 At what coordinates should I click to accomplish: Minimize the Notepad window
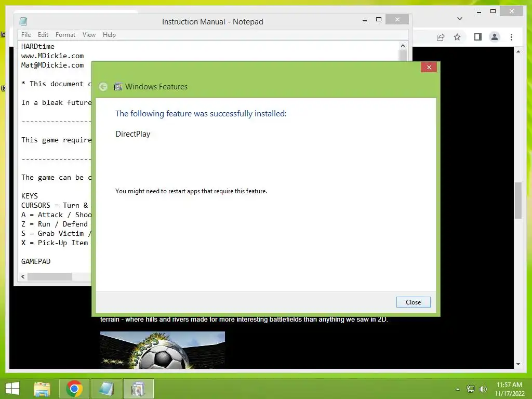pos(365,20)
